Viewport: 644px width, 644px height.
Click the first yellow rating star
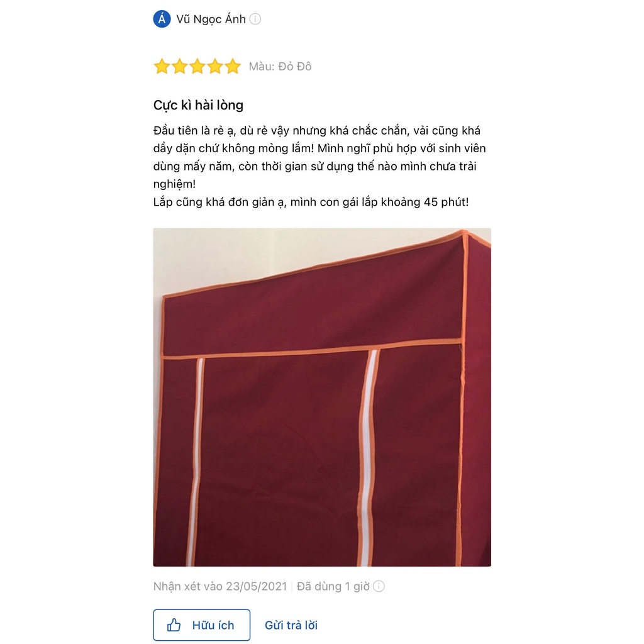[162, 66]
